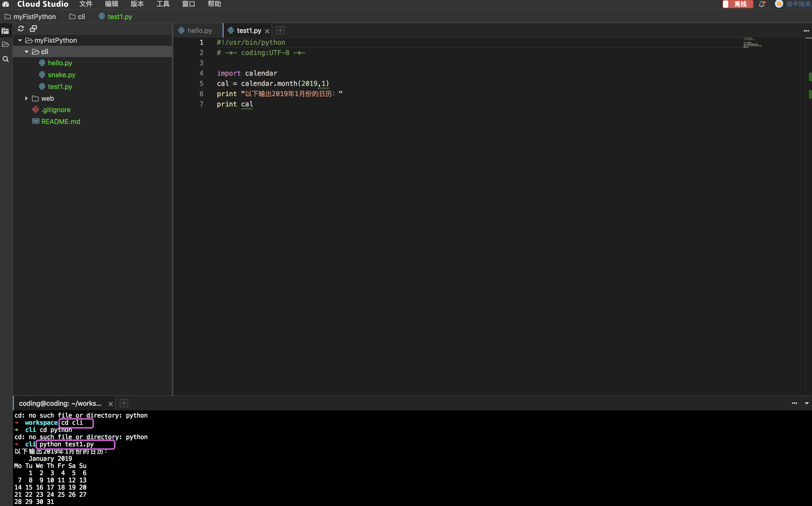812x506 pixels.
Task: Add a new terminal with plus icon
Action: click(124, 403)
